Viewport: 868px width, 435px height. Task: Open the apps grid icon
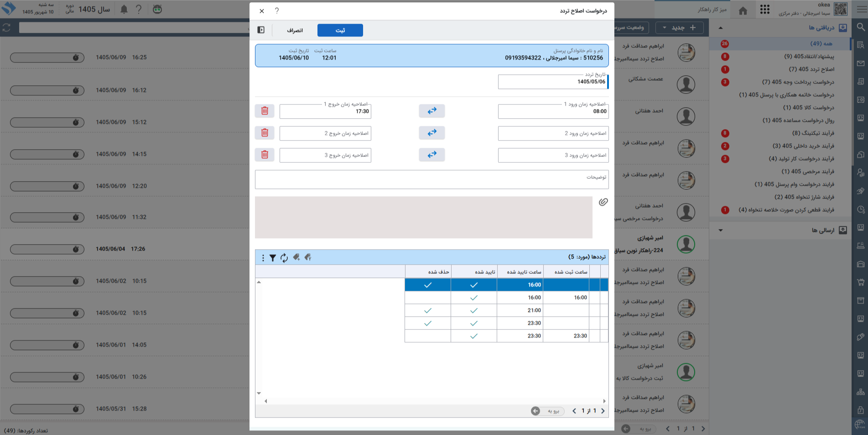tap(765, 10)
